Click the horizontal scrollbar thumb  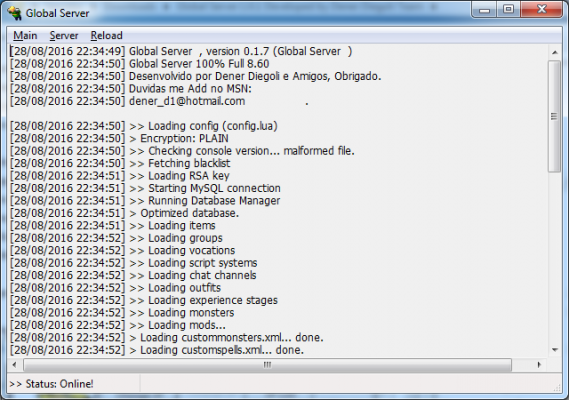[x=267, y=364]
